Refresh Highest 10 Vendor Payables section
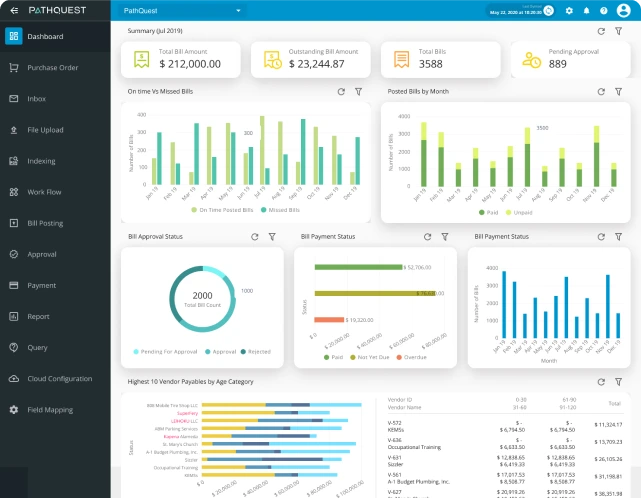Viewport: 641px width, 498px height. point(600,381)
